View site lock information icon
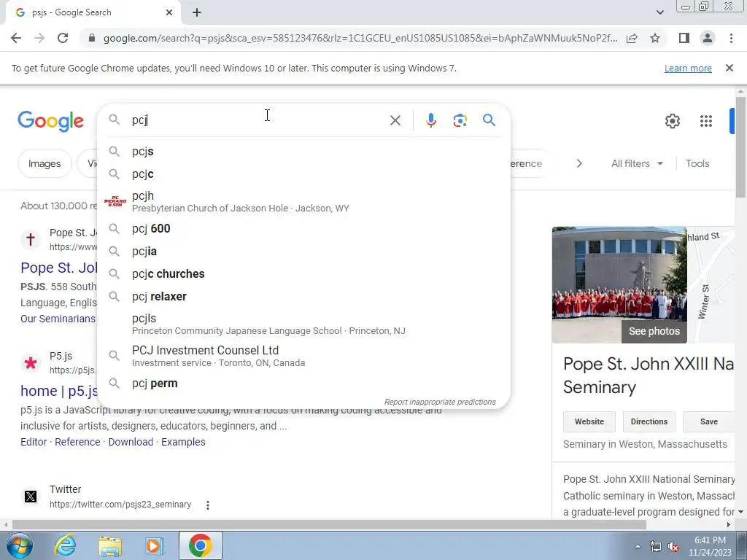This screenshot has height=560, width=747. coord(92,38)
